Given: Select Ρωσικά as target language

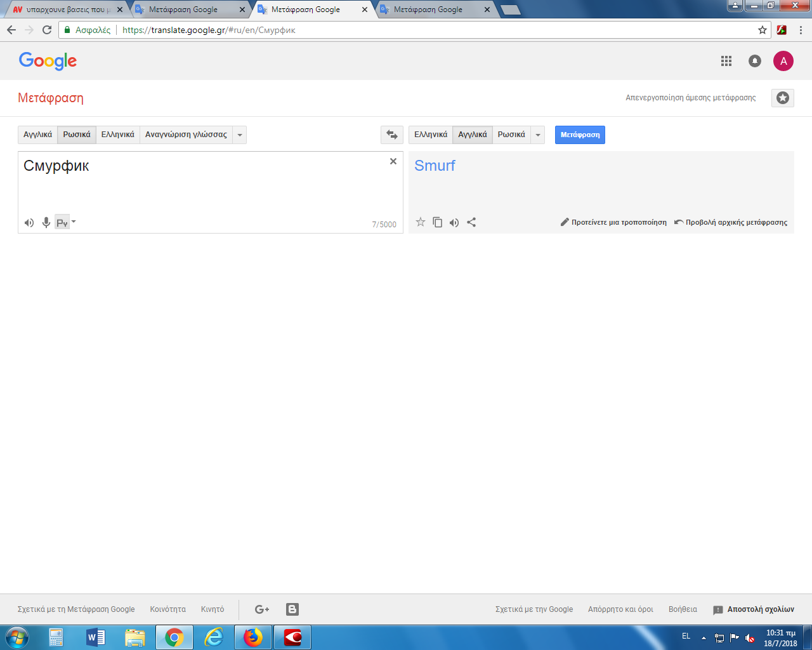Looking at the screenshot, I should click(x=511, y=135).
